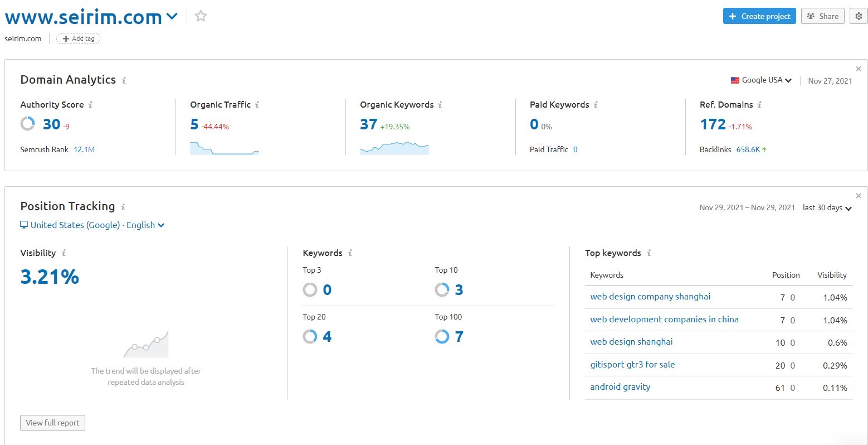Open keyword web development companies in china

[664, 320]
